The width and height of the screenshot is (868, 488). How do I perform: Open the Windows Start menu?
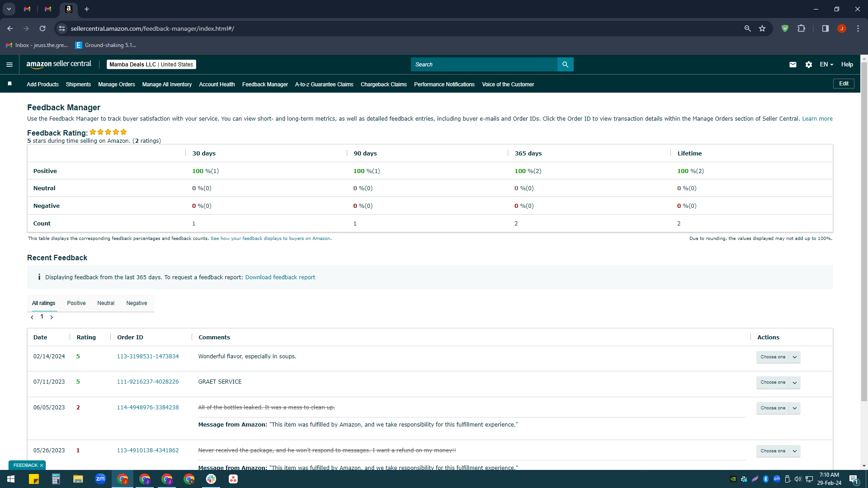click(x=11, y=479)
